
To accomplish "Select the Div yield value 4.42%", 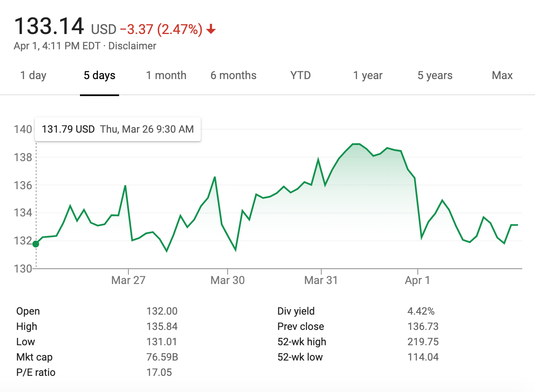I will [422, 311].
